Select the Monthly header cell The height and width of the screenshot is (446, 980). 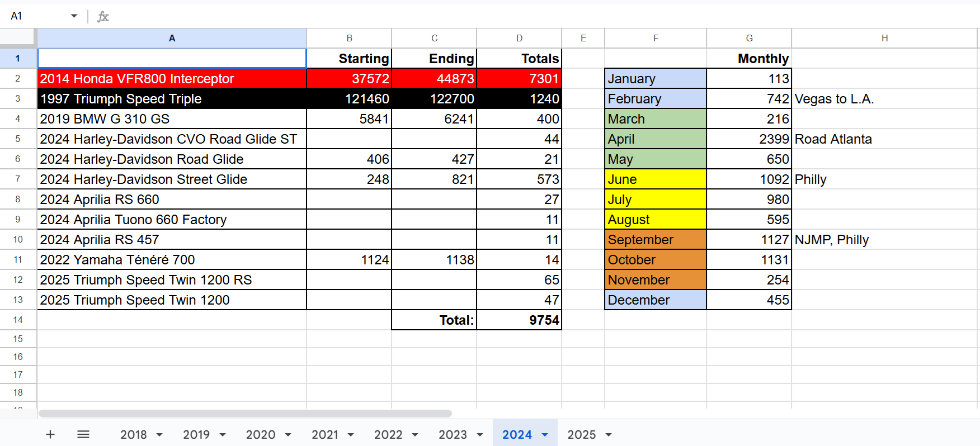coord(749,59)
